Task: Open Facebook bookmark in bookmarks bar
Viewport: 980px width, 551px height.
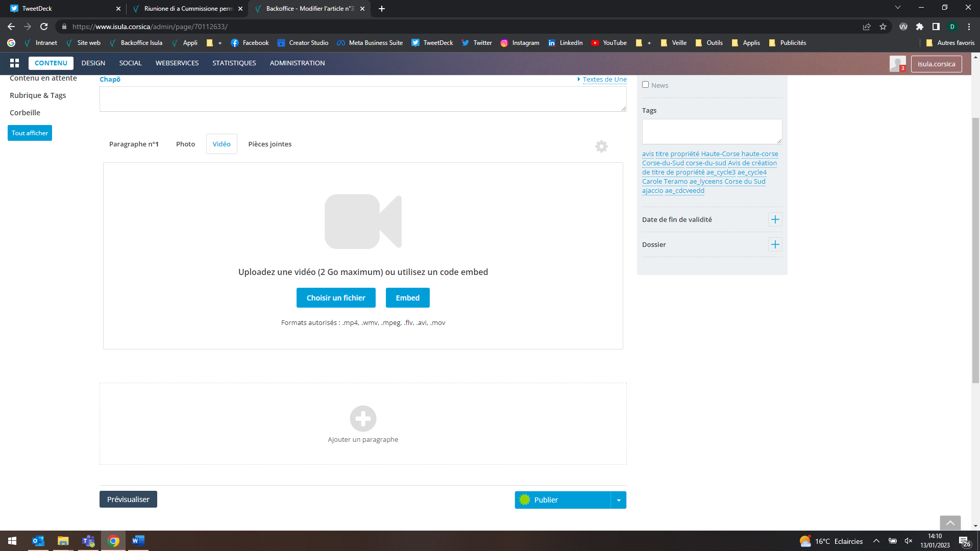Action: pos(250,43)
